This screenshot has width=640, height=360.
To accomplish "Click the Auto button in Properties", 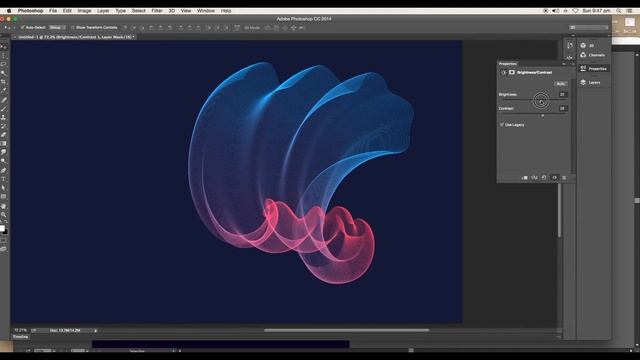I will tap(560, 84).
